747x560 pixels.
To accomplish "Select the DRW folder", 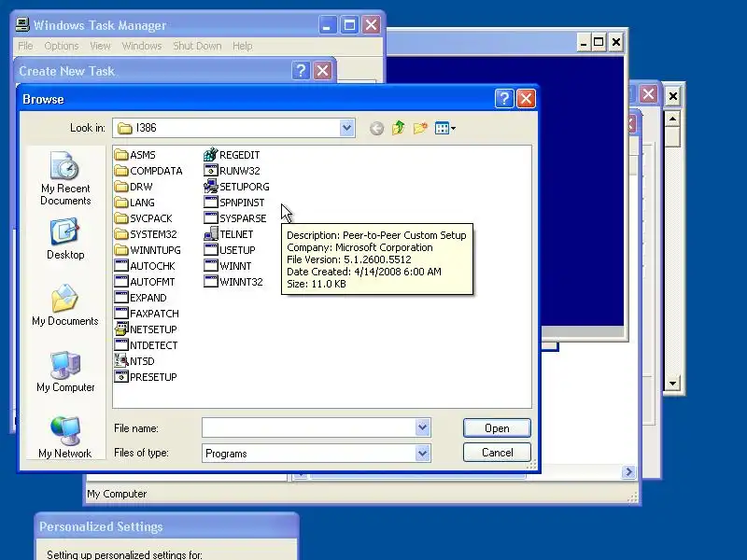I will click(x=134, y=187).
